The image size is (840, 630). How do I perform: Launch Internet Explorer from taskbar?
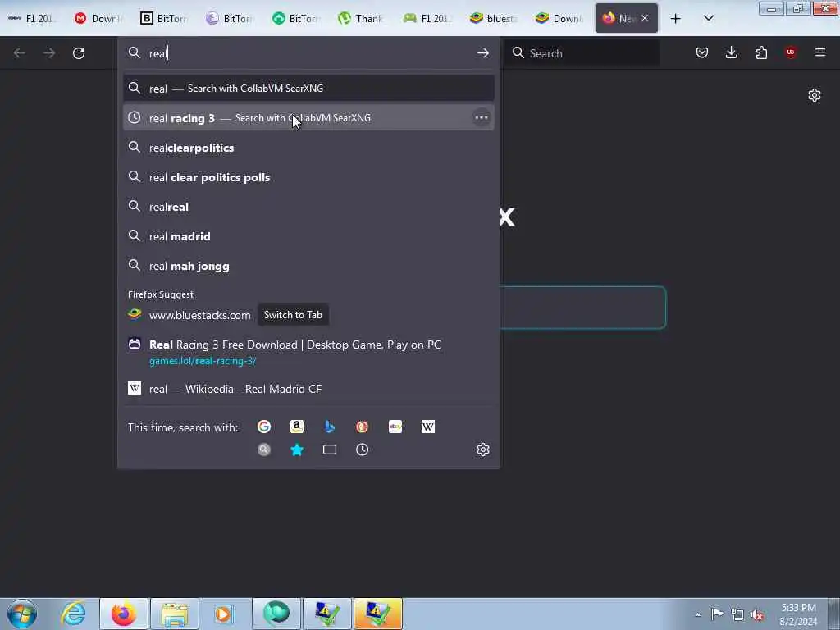point(73,614)
